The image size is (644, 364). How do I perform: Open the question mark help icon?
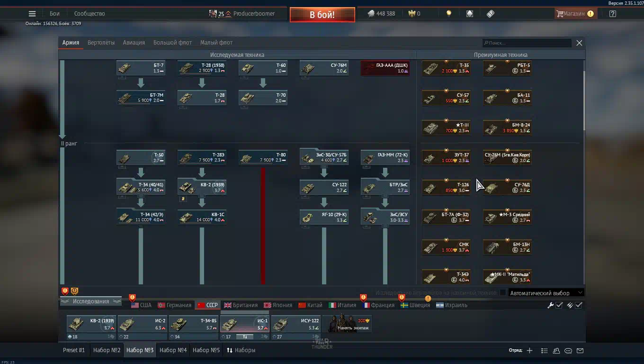click(x=613, y=14)
